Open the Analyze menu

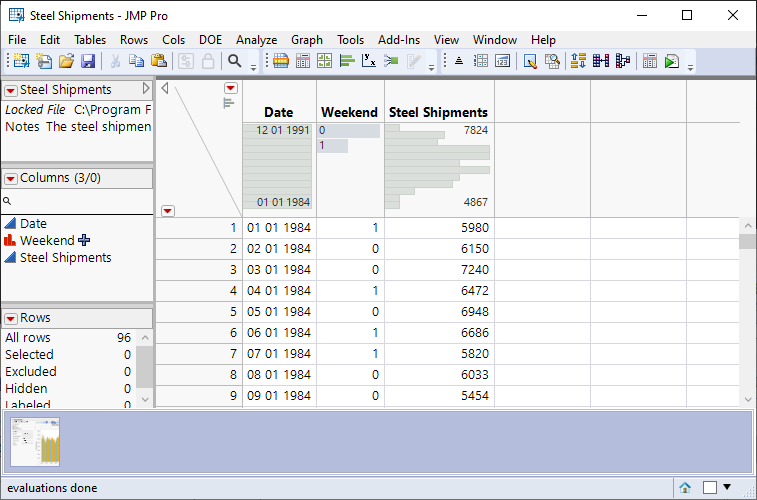coord(256,39)
